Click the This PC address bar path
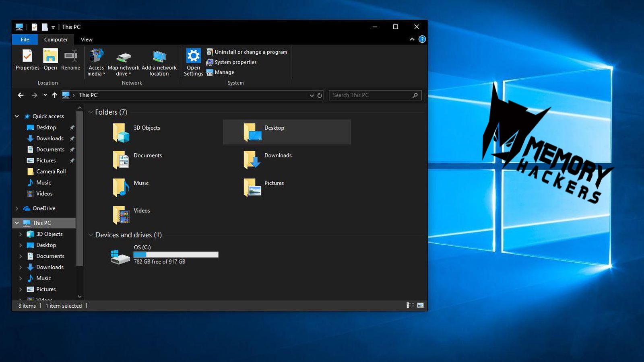 click(88, 95)
